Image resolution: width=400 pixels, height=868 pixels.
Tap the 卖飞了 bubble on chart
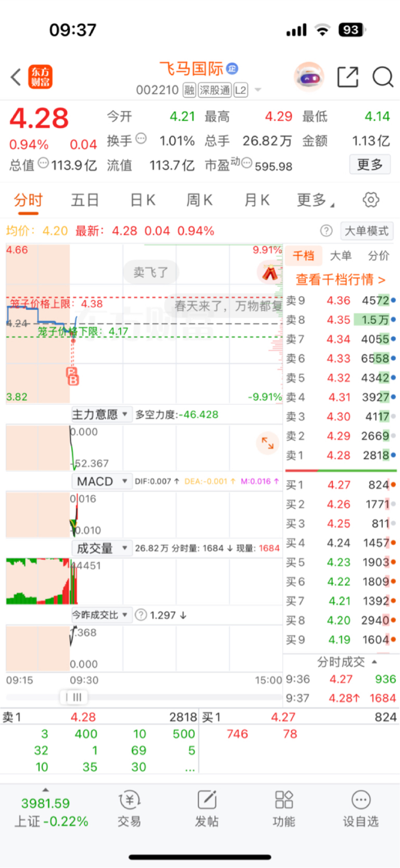click(x=151, y=272)
